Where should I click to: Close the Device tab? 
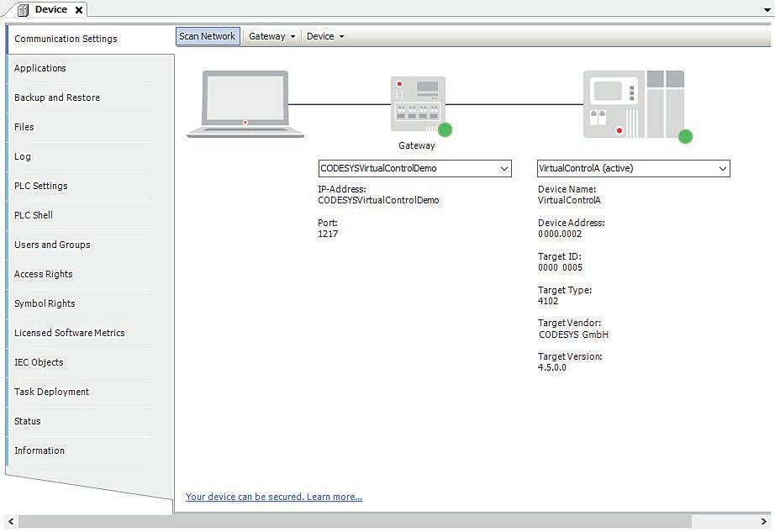pos(78,10)
